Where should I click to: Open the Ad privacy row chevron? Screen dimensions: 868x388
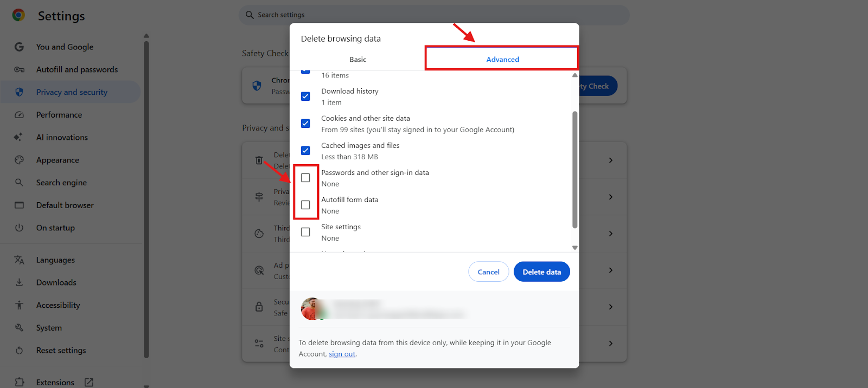(x=611, y=270)
